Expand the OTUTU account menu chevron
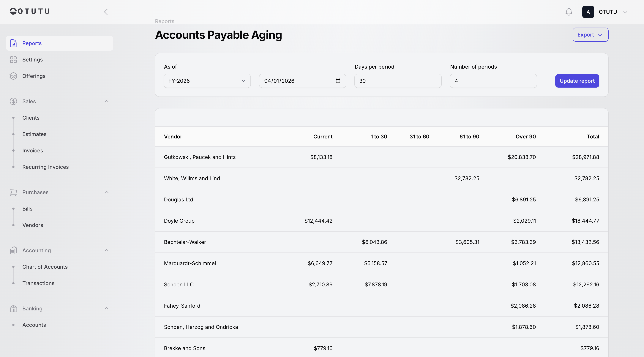The height and width of the screenshot is (357, 644). coord(625,12)
